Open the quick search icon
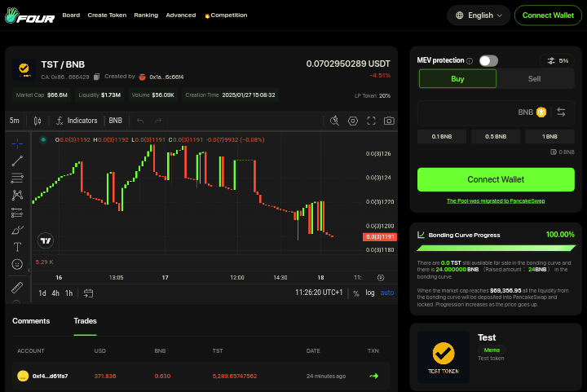Screen dimensions: 587x392 click(335, 121)
